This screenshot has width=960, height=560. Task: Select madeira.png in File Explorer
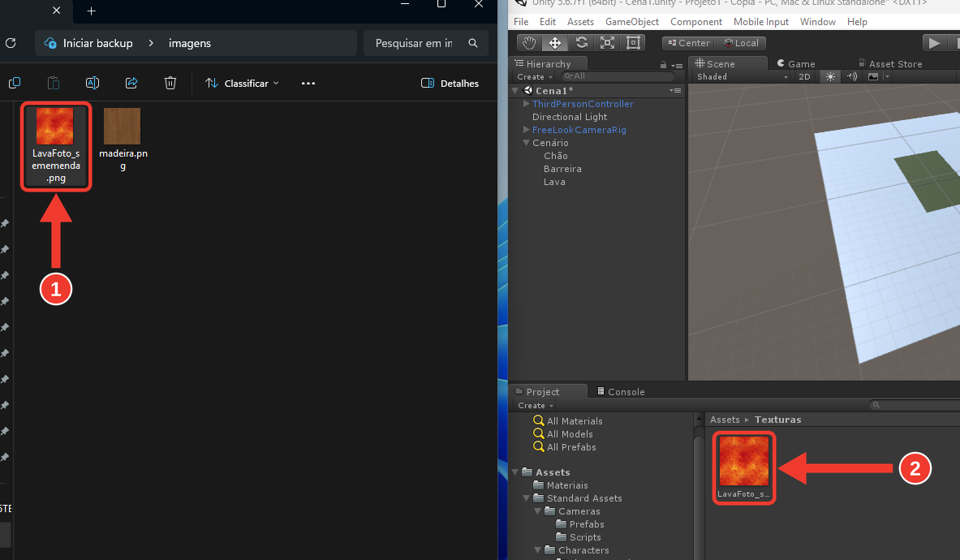(123, 140)
